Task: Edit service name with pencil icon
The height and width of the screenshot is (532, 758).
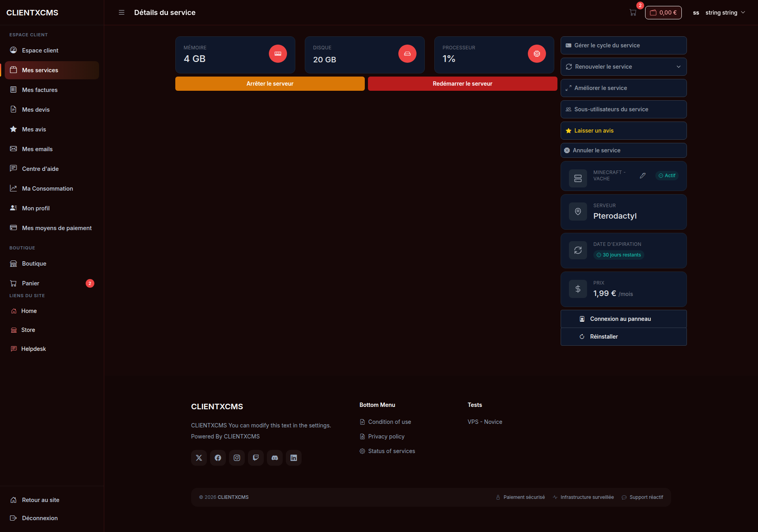Action: tap(643, 176)
